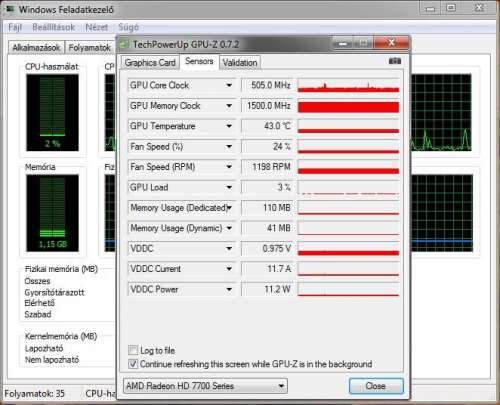Open the AMD Radeon HD 7700 Series selector
This screenshot has width=500, height=405.
click(x=205, y=386)
